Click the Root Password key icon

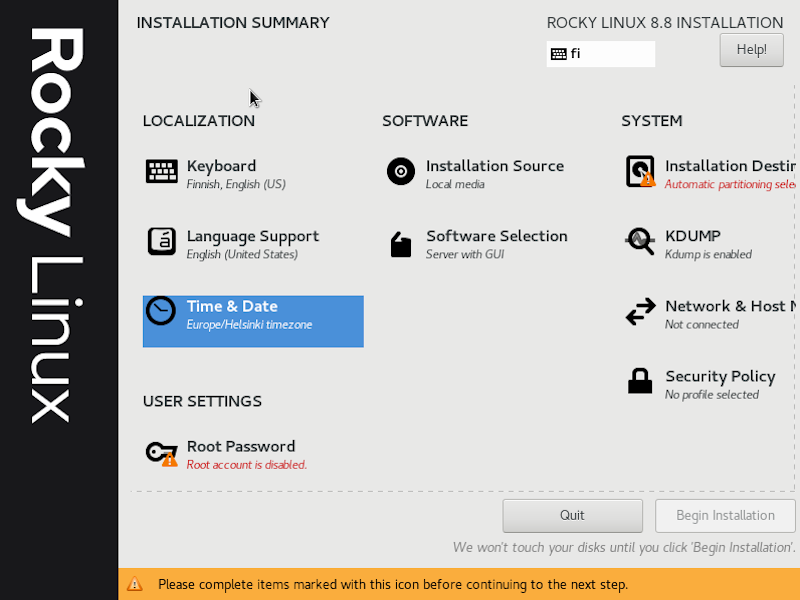161,453
